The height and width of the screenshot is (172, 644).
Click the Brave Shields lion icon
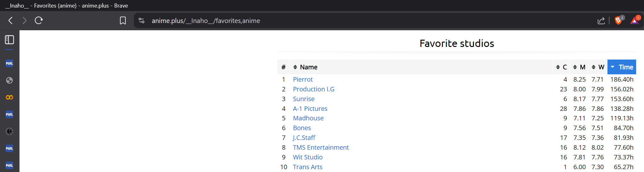click(x=618, y=21)
